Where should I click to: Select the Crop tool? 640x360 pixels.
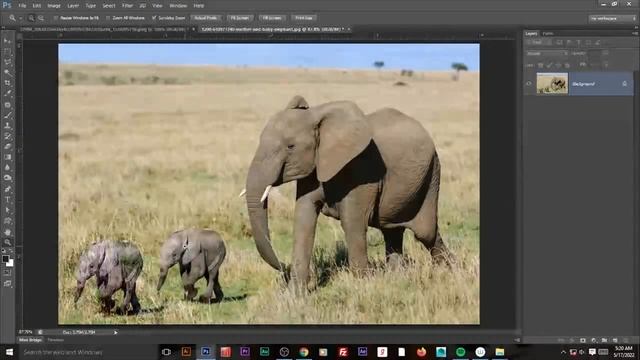pyautogui.click(x=7, y=83)
